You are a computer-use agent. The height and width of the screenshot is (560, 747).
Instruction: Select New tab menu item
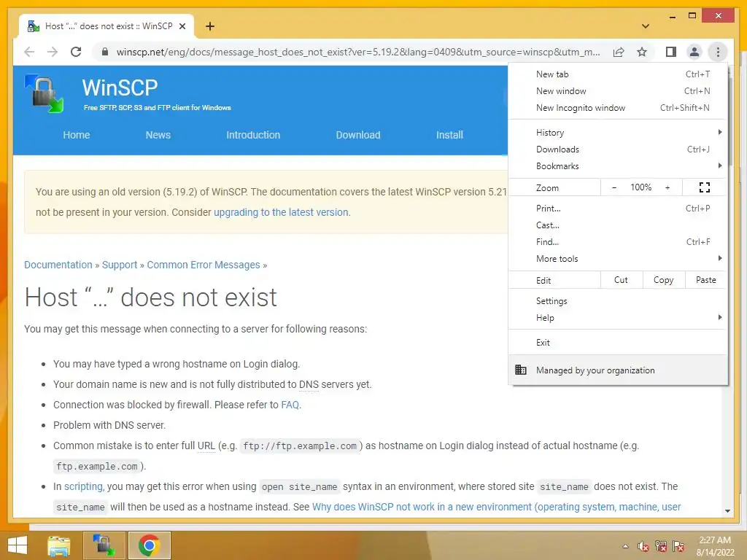[618, 74]
